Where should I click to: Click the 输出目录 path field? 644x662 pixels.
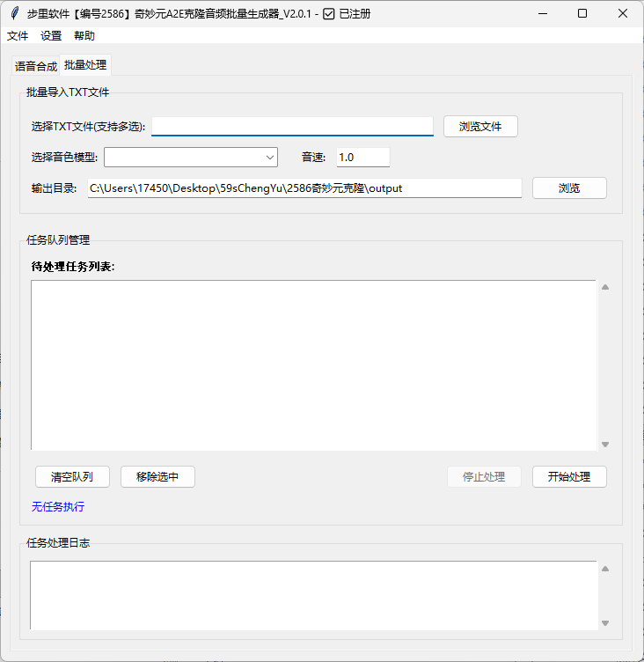coord(304,188)
